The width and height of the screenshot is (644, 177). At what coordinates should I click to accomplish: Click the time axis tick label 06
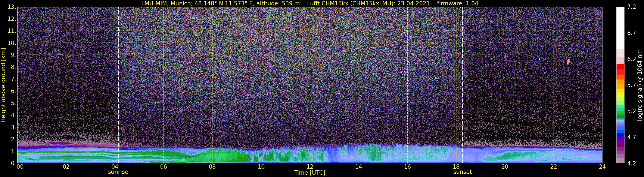click(x=164, y=167)
